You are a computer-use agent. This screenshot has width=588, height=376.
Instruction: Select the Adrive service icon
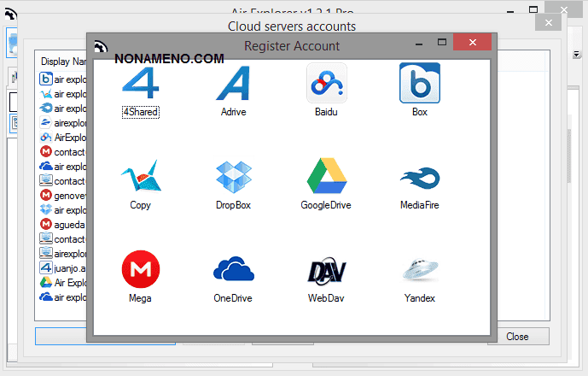coord(233,83)
